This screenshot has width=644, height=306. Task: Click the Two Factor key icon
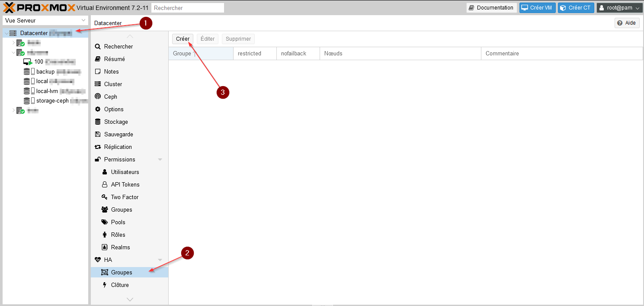pyautogui.click(x=104, y=197)
